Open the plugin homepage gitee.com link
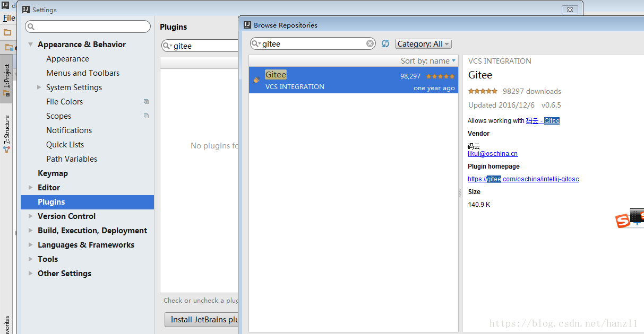644x334 pixels. pos(523,179)
